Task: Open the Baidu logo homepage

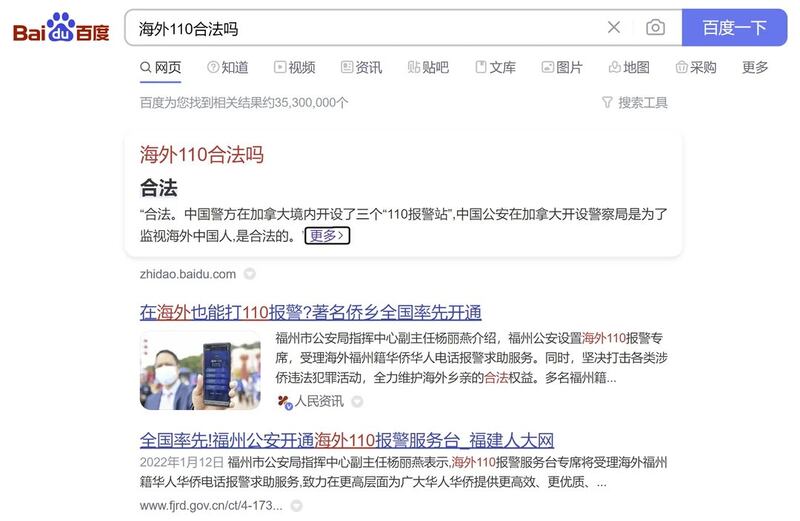Action: (x=61, y=28)
